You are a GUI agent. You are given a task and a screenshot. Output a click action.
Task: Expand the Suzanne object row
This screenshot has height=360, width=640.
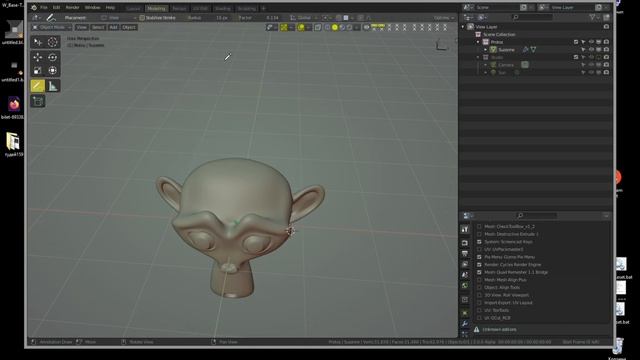coord(486,50)
